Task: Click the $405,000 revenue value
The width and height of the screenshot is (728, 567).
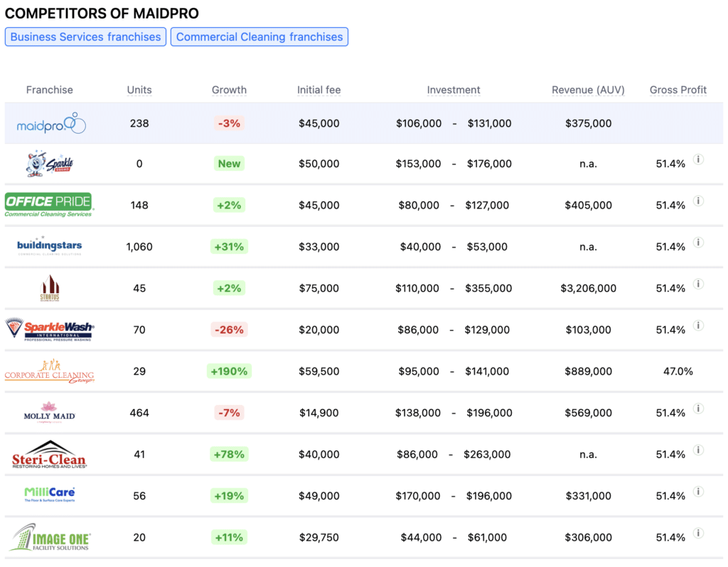Action: click(588, 205)
